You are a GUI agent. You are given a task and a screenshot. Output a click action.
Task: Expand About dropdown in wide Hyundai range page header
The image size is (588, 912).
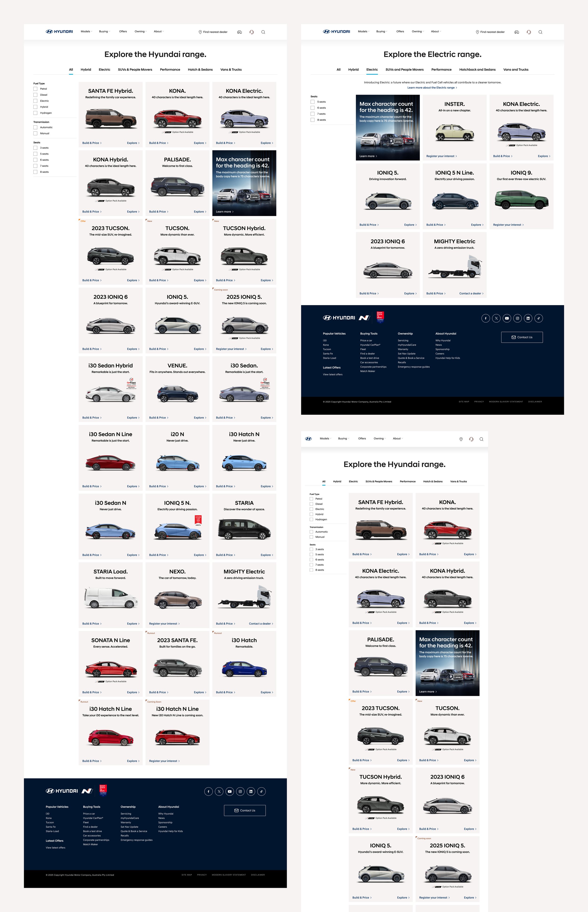pos(159,32)
